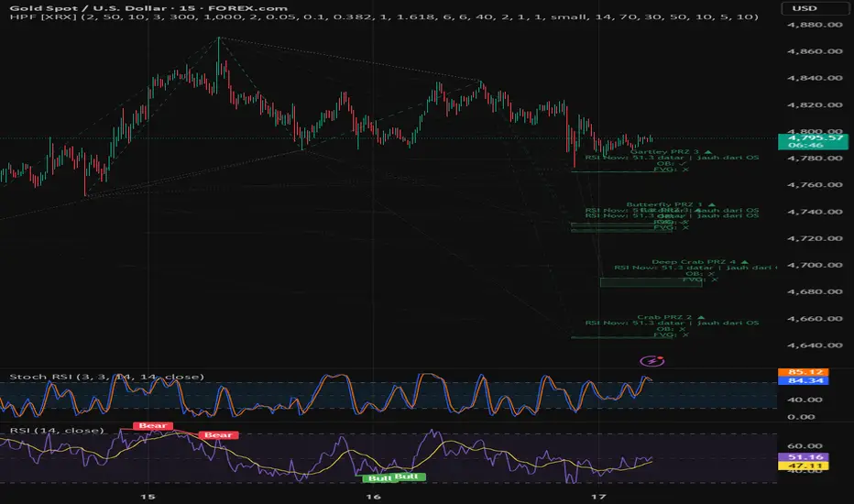Click the 4,780.00 price axis label
Viewport: 854px width, 504px height.
click(x=815, y=158)
